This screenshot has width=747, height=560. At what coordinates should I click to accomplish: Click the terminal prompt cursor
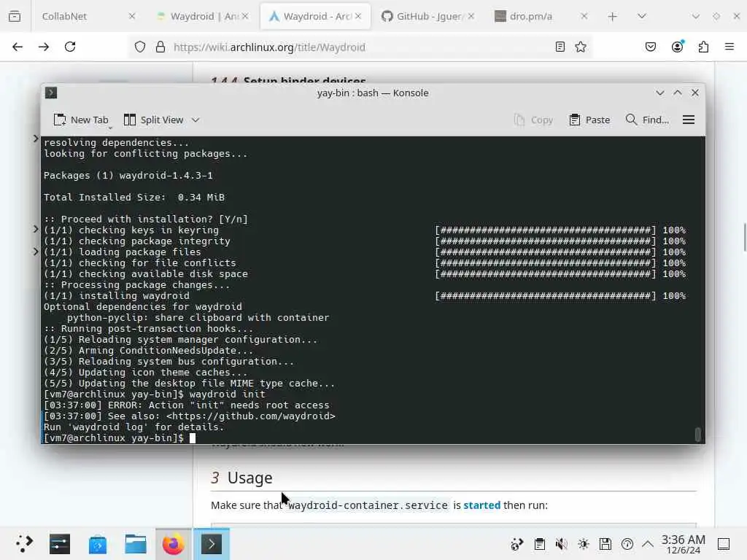click(193, 438)
